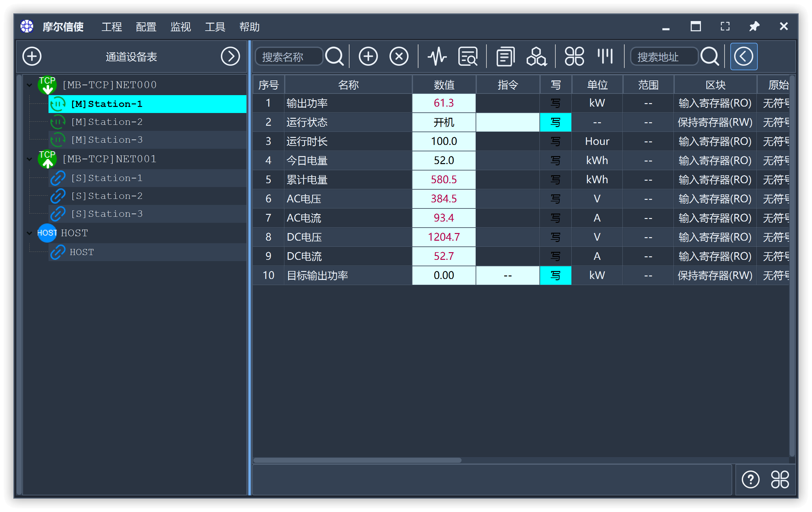812x512 pixels.
Task: Open the 工具 menu
Action: coord(215,26)
